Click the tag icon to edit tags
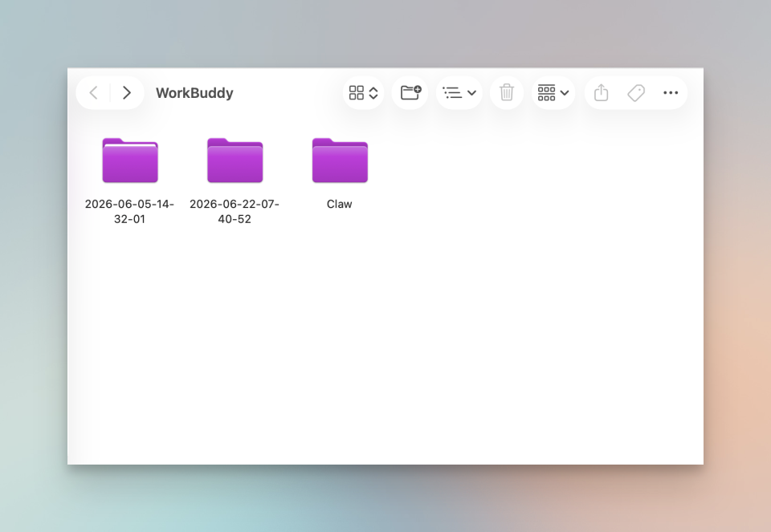Image resolution: width=771 pixels, height=532 pixels. coord(636,93)
